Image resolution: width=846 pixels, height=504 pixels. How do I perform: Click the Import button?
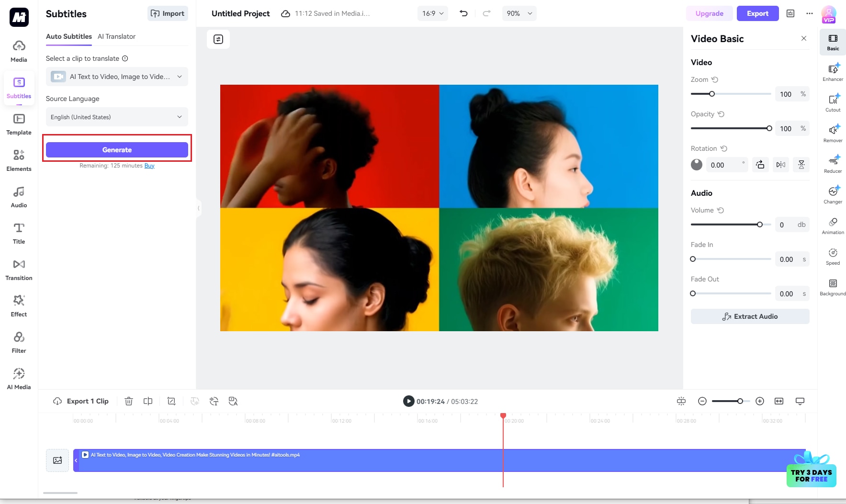point(168,13)
